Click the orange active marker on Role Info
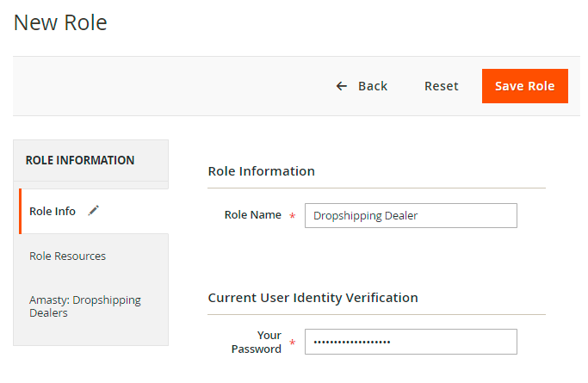588x383 pixels. click(20, 211)
